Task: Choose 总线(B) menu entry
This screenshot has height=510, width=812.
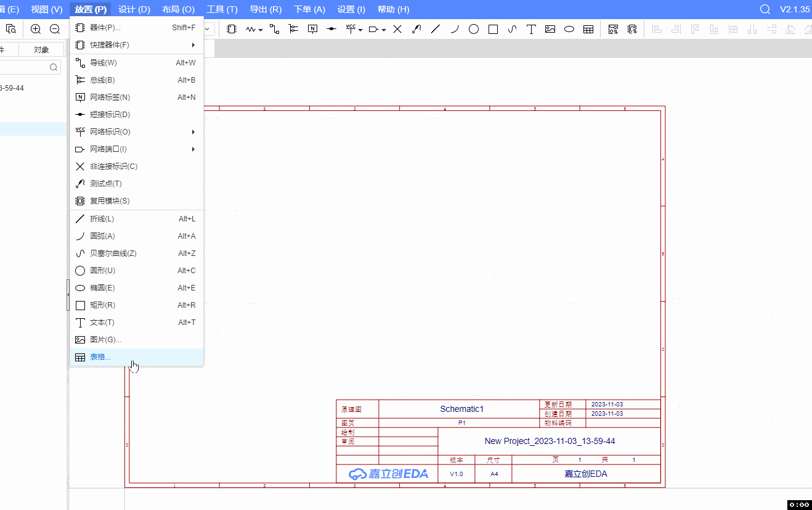Action: 137,80
